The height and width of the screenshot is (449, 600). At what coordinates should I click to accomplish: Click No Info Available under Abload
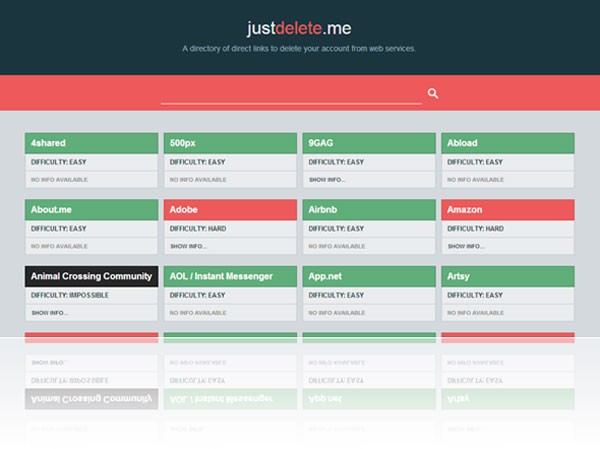tap(476, 180)
